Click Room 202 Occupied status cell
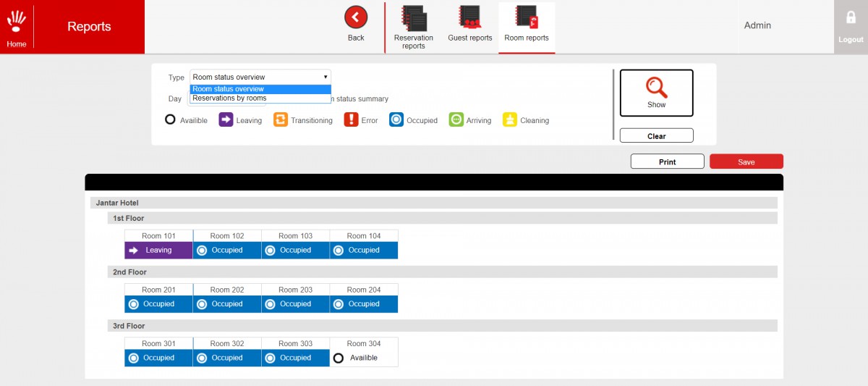 click(x=227, y=304)
